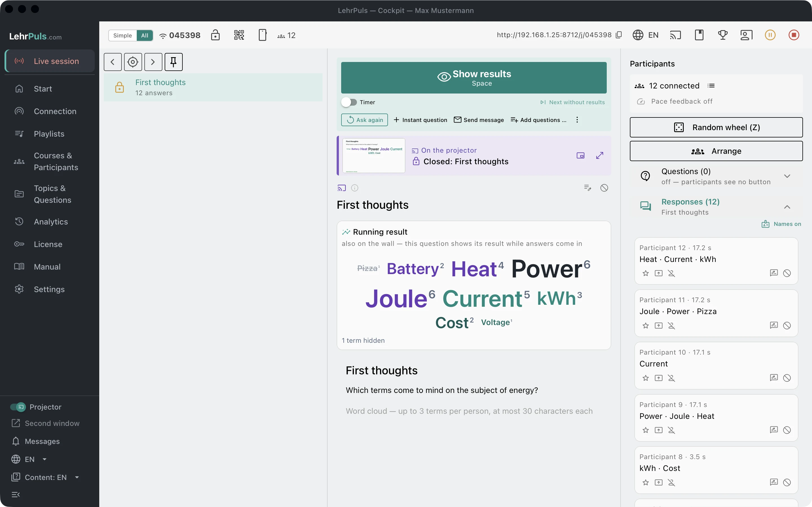This screenshot has height=507, width=812.
Task: Go to Playlists in the sidebar
Action: coord(50,134)
